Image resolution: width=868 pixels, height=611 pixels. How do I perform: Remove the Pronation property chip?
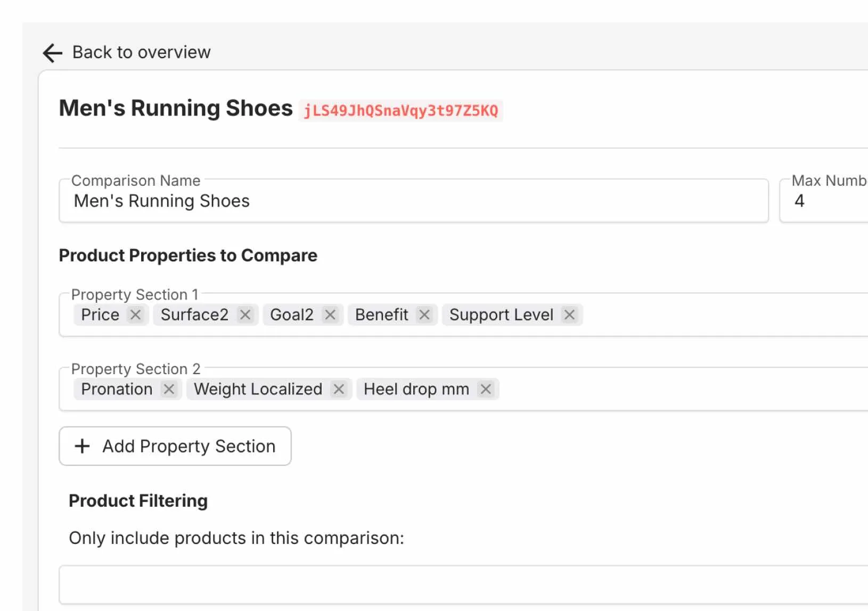[169, 390]
